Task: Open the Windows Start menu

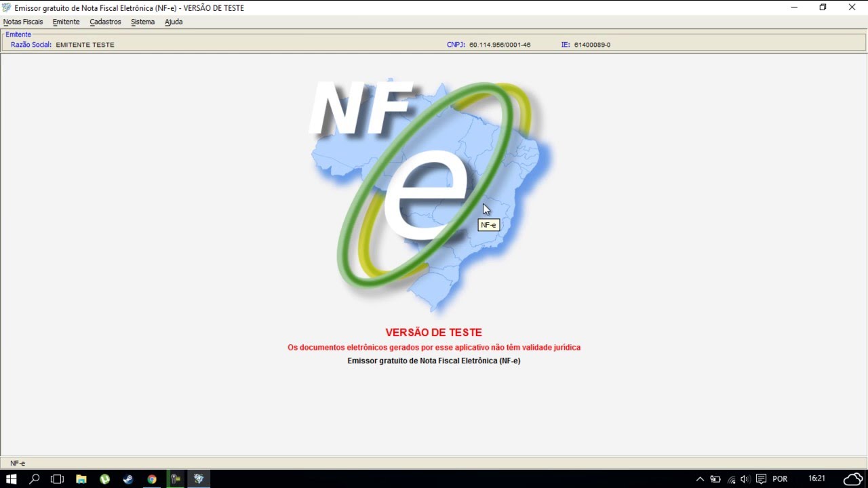Action: click(x=12, y=479)
